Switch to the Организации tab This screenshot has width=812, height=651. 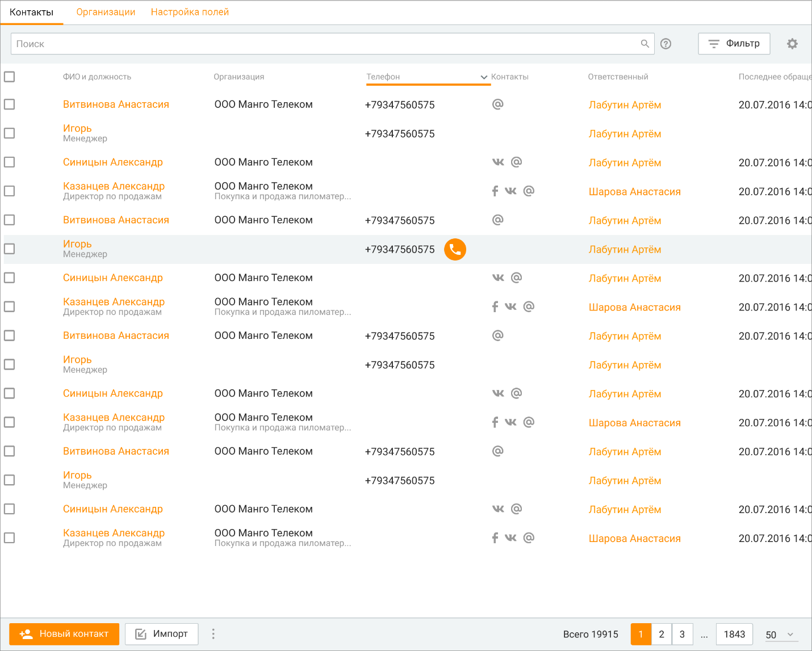pyautogui.click(x=106, y=12)
